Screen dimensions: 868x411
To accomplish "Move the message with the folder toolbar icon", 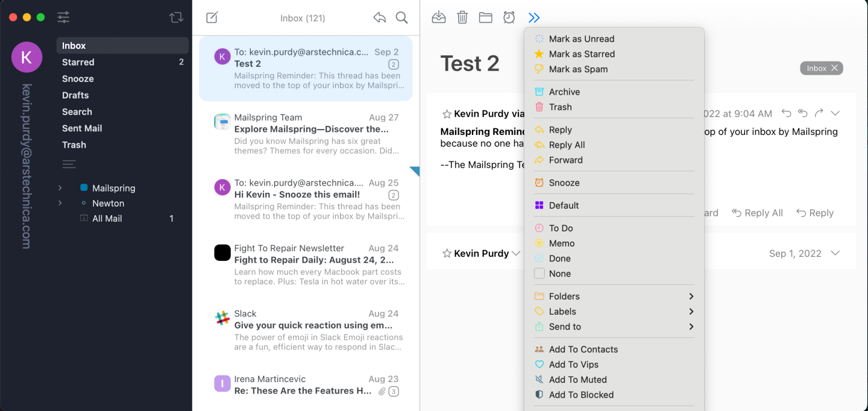I will 485,17.
